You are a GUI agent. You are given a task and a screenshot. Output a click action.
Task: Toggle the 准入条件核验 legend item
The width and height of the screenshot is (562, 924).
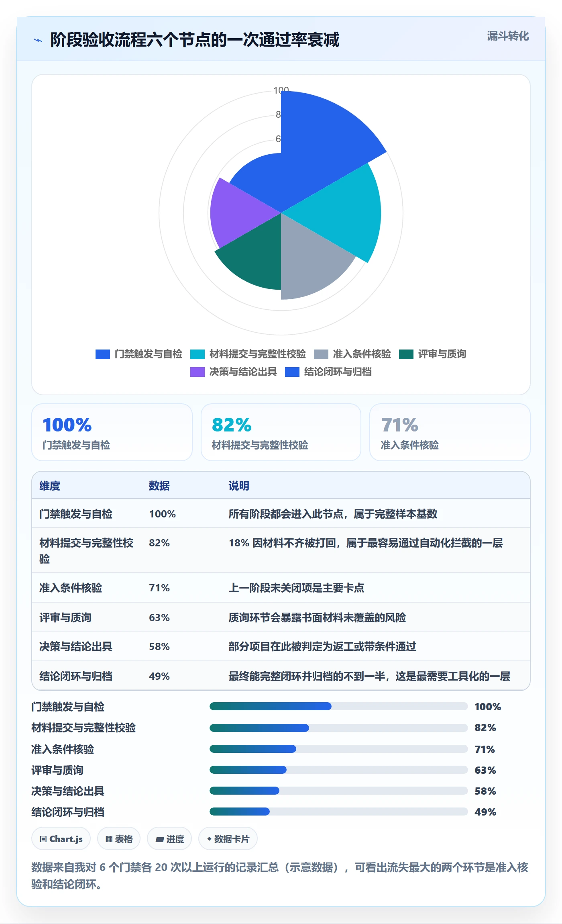tap(352, 354)
